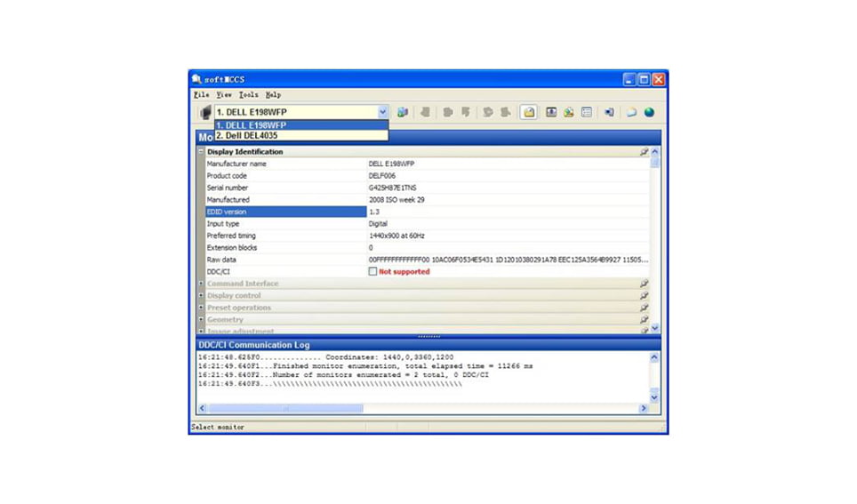857x504 pixels.
Task: Click the monitors refresh icon beside the combo box
Action: click(403, 112)
